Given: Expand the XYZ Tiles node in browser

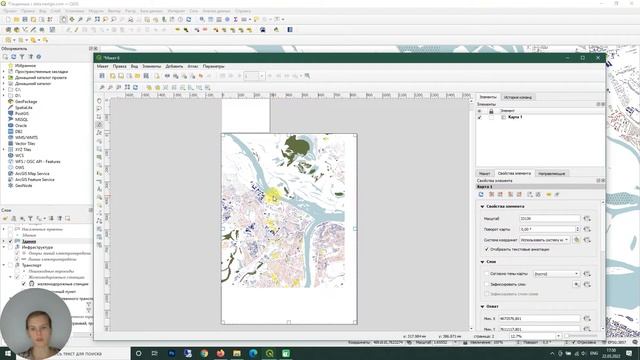Looking at the screenshot, I should pyautogui.click(x=4, y=149).
